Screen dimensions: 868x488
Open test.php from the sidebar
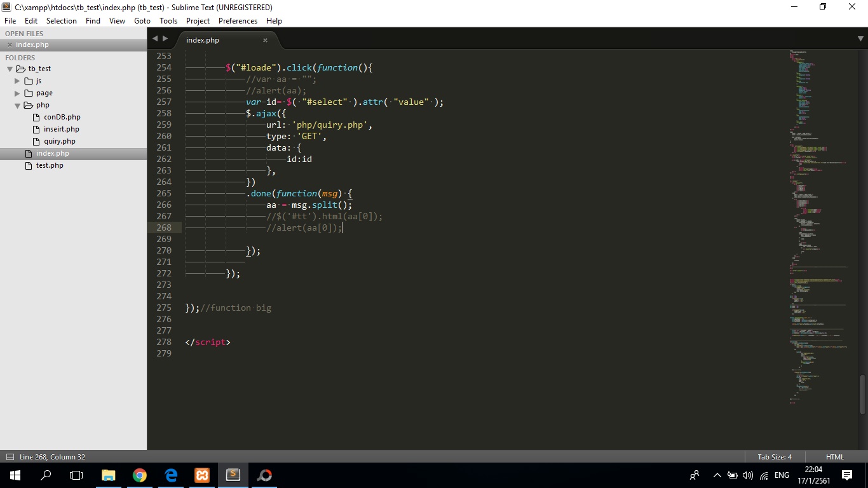(x=50, y=165)
